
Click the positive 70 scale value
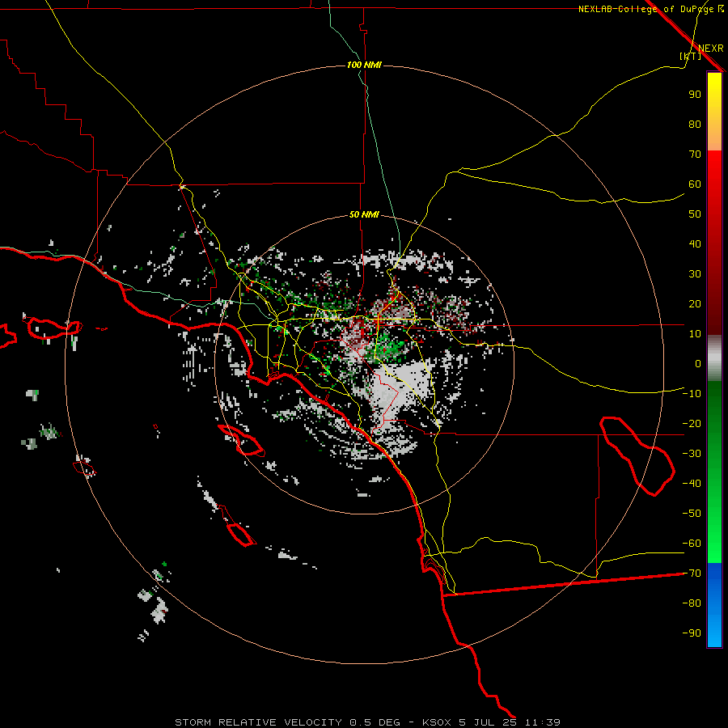(x=695, y=154)
